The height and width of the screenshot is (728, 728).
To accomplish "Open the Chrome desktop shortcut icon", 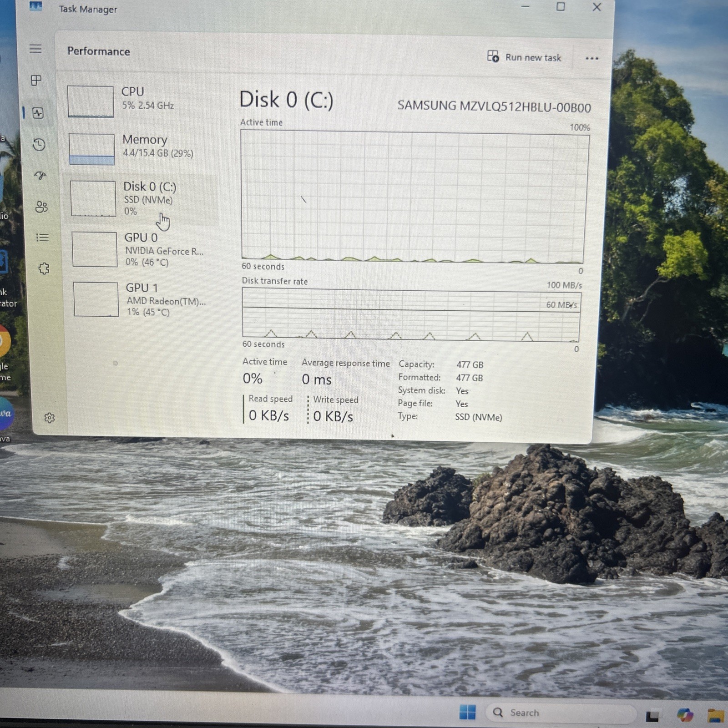I will pos(4,341).
